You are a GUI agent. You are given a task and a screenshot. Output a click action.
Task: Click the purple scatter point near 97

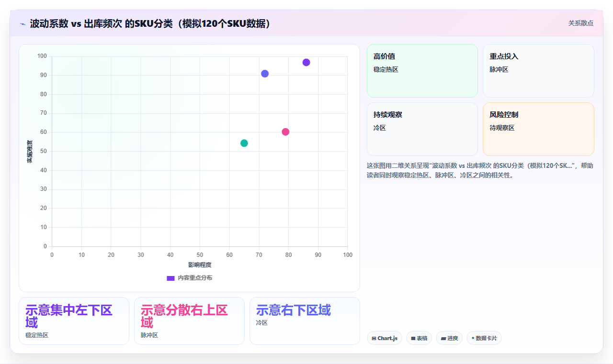[306, 62]
